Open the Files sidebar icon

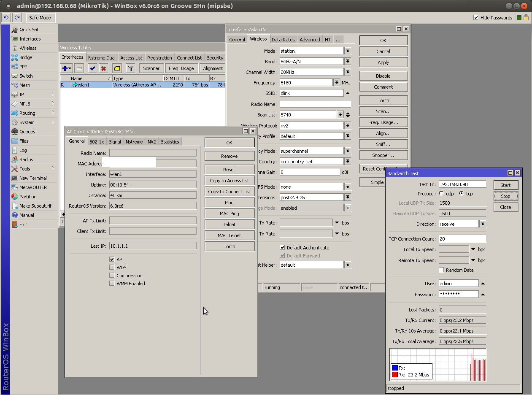(x=15, y=141)
